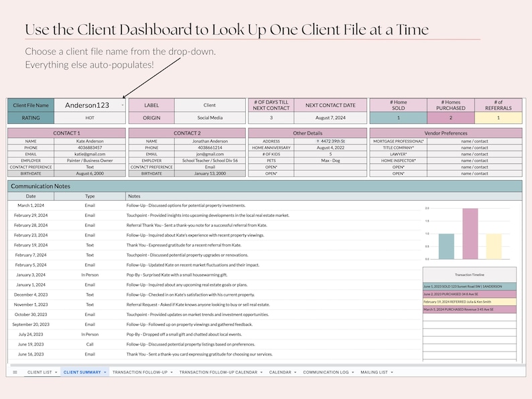Viewport: 532px width, 399px height.
Task: Expand the CALENDAR tab arrow
Action: (x=295, y=372)
